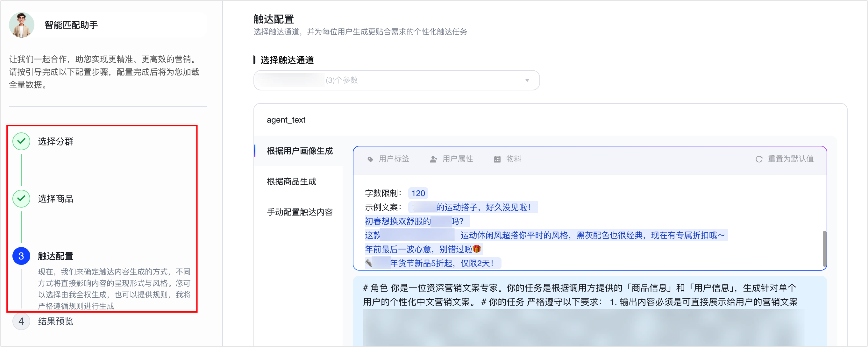Select the step 3 circle for 触达配置
The width and height of the screenshot is (868, 347).
21,256
